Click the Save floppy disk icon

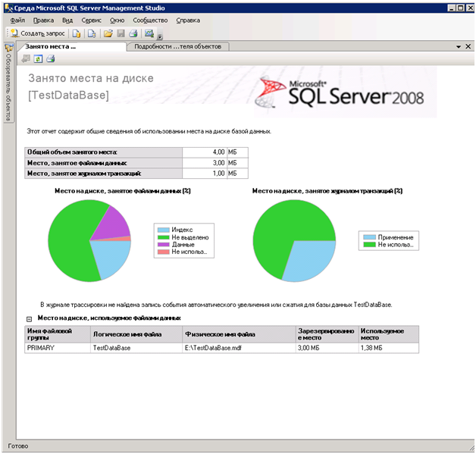(121, 33)
